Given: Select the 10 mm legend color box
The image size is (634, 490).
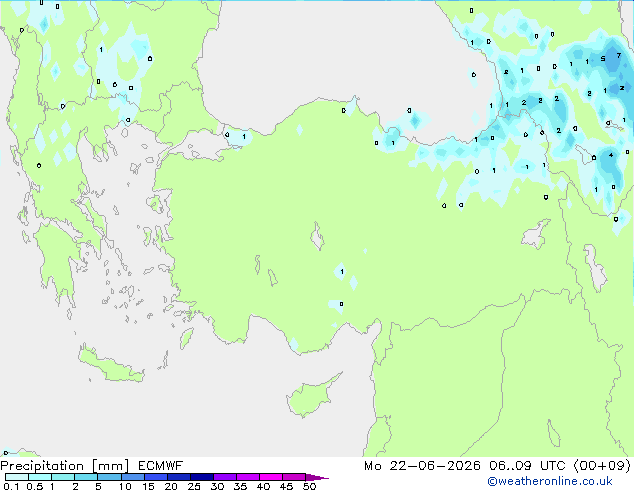Looking at the screenshot, I should pos(132,477).
